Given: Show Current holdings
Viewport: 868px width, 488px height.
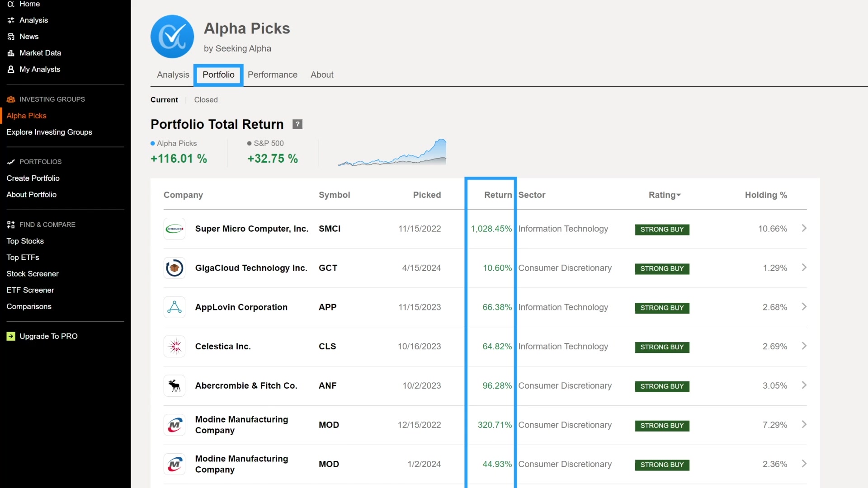Looking at the screenshot, I should tap(164, 100).
